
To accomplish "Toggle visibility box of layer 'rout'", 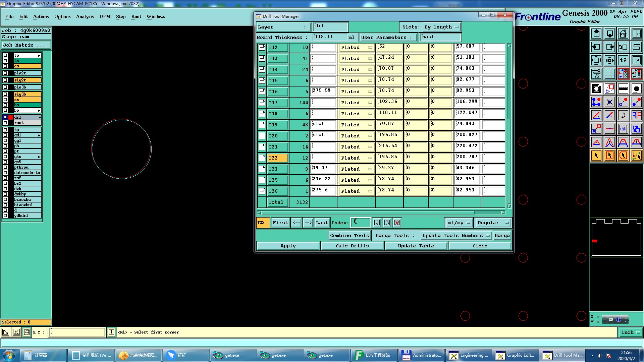I will 5,123.
